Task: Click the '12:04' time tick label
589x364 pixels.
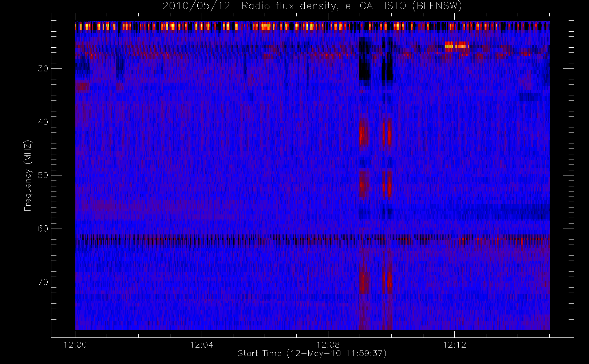Action: (202, 345)
